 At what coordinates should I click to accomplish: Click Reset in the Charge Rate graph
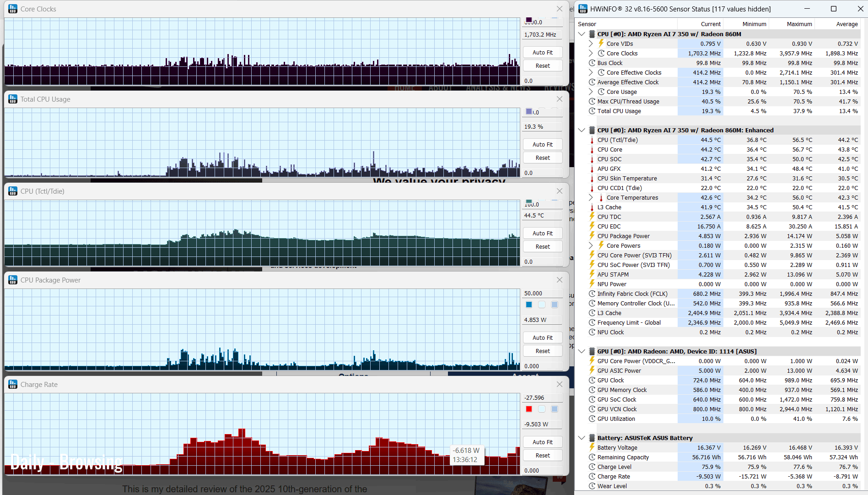point(543,455)
